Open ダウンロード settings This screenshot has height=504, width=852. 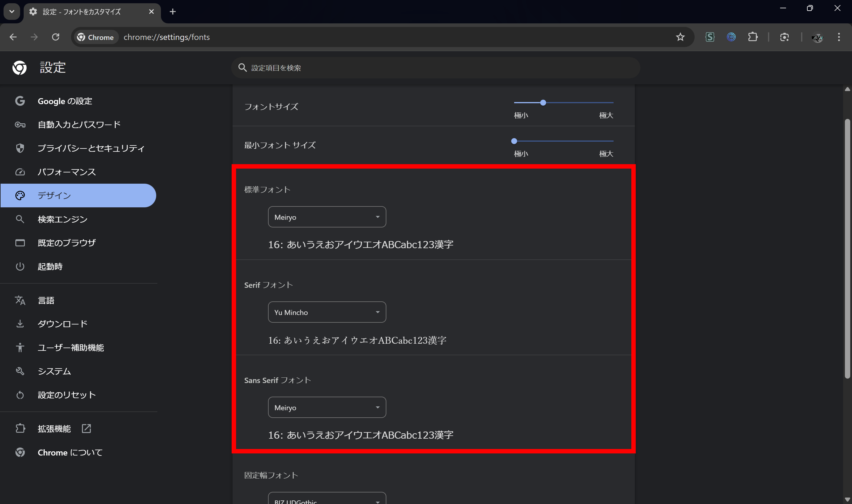pos(78,324)
